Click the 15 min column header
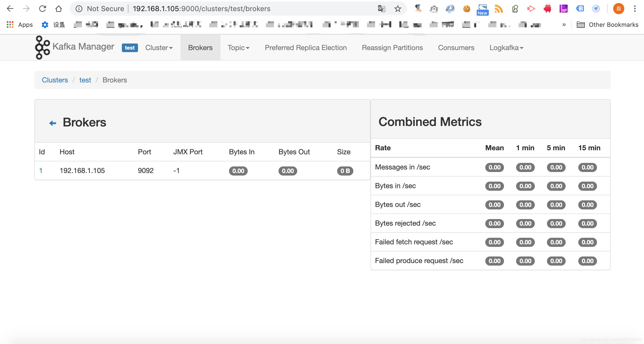This screenshot has height=344, width=644. 589,148
